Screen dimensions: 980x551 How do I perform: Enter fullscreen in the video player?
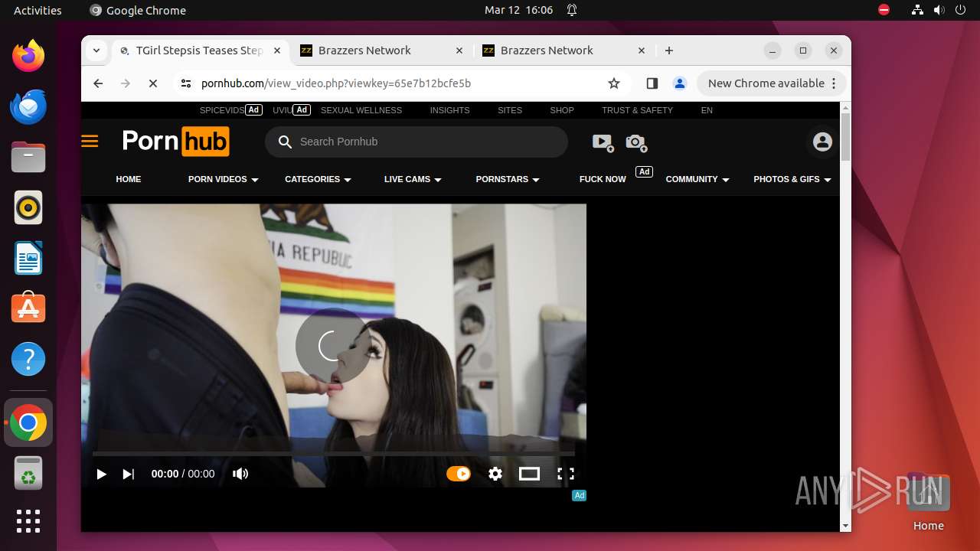566,474
